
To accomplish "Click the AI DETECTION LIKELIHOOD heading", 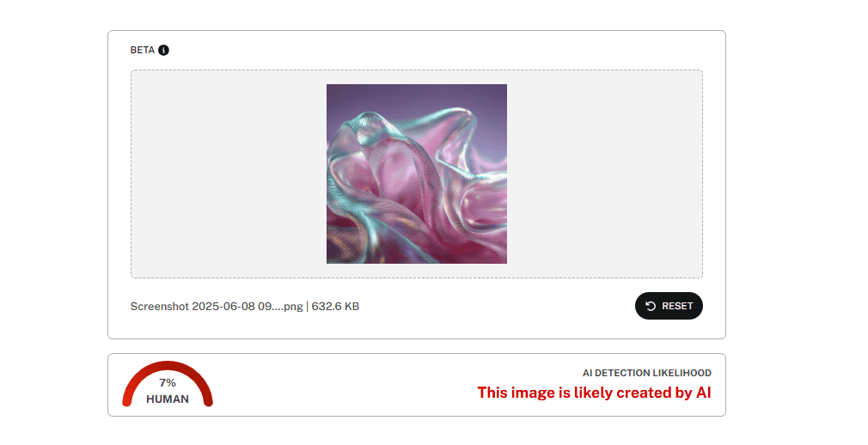I will pyautogui.click(x=647, y=373).
